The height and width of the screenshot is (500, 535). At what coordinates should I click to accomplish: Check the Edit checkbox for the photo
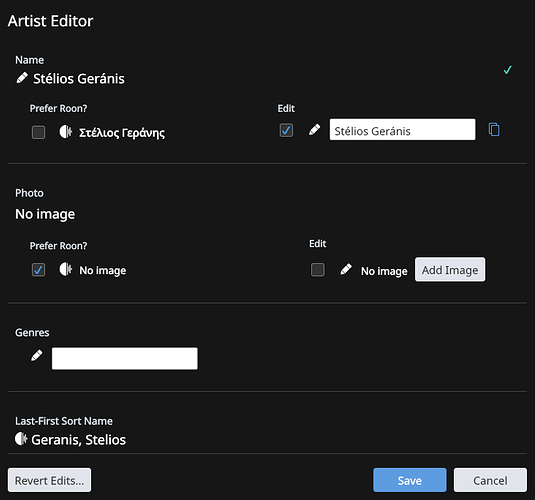pyautogui.click(x=318, y=270)
